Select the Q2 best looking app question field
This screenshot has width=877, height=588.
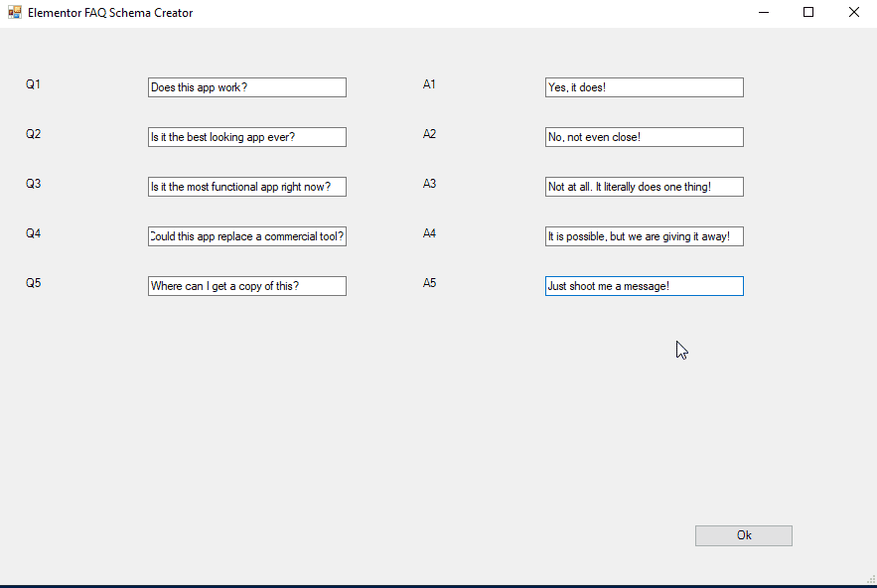pyautogui.click(x=246, y=137)
